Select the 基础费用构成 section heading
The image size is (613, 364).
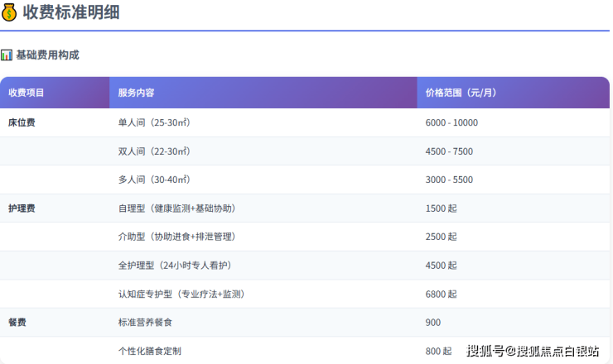pyautogui.click(x=47, y=55)
